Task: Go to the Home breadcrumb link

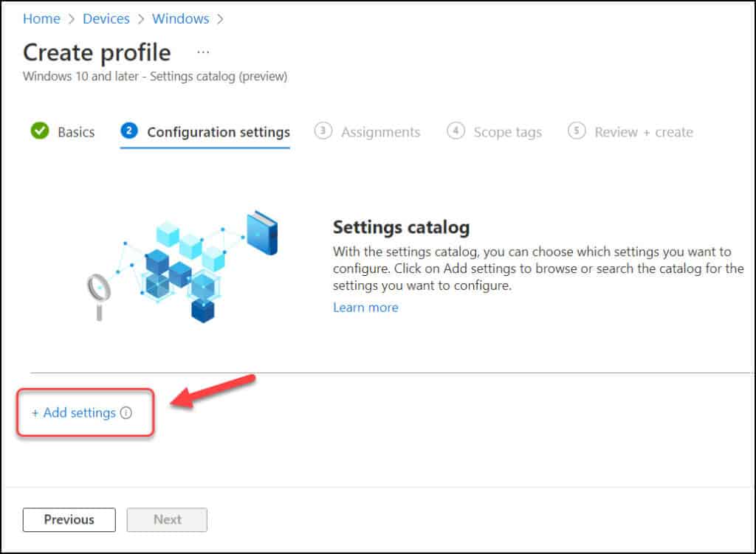Action: point(41,18)
